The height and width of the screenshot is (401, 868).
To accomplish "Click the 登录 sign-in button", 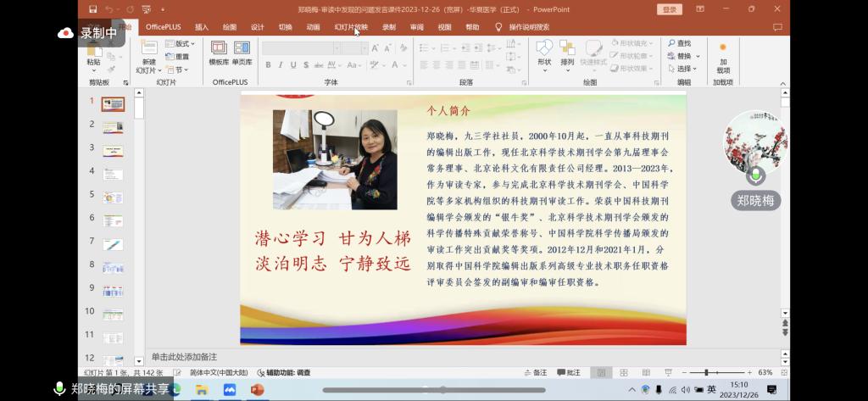I will pos(670,9).
